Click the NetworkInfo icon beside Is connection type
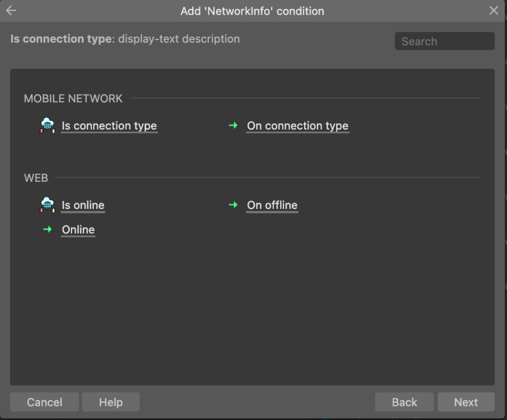Viewport: 507px width, 420px height. click(47, 126)
